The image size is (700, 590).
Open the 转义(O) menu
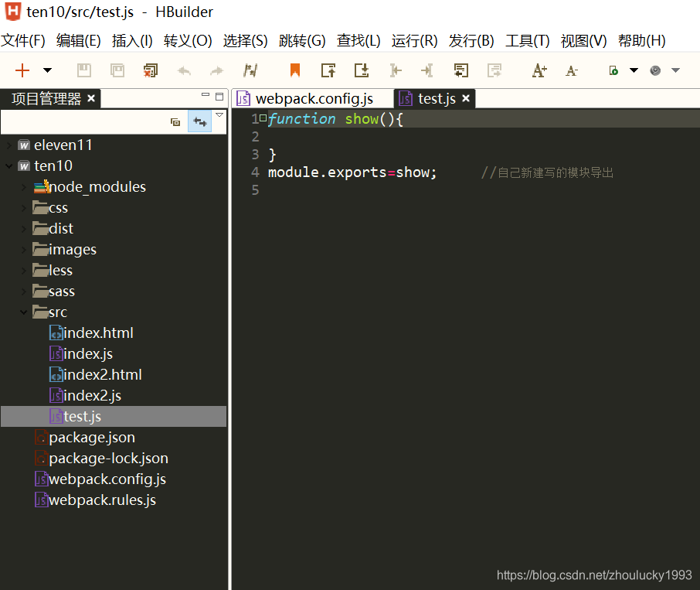point(188,41)
